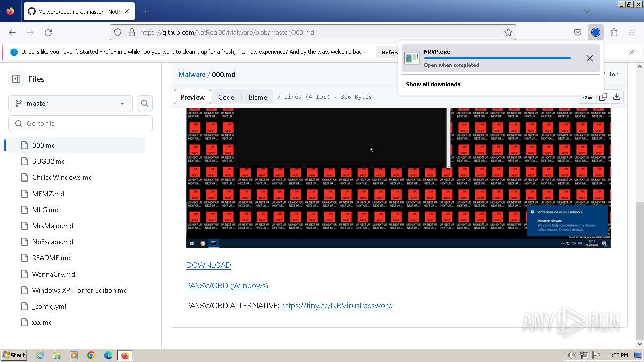Select the Malware/000.md browser tab
This screenshot has width=644, height=362.
coord(79,11)
